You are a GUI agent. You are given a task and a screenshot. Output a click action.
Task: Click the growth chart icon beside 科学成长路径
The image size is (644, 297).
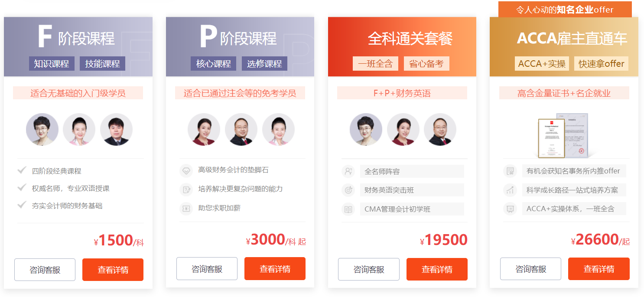click(x=510, y=190)
